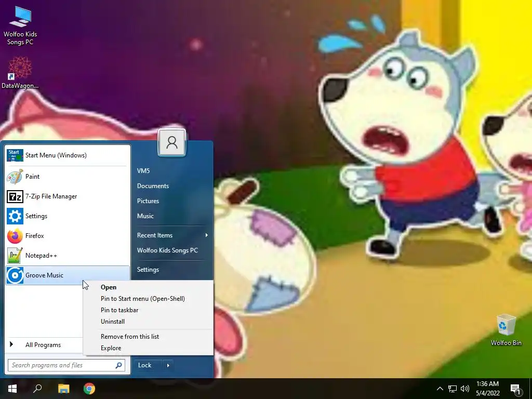The width and height of the screenshot is (532, 399).
Task: Click the taskbar clock showing 1:36 AM
Action: pyautogui.click(x=487, y=389)
